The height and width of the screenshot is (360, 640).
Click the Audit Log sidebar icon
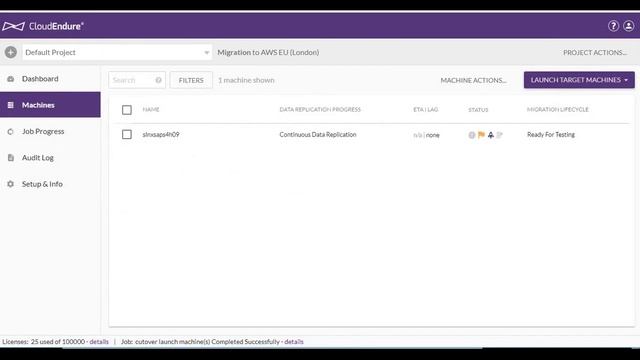11,158
